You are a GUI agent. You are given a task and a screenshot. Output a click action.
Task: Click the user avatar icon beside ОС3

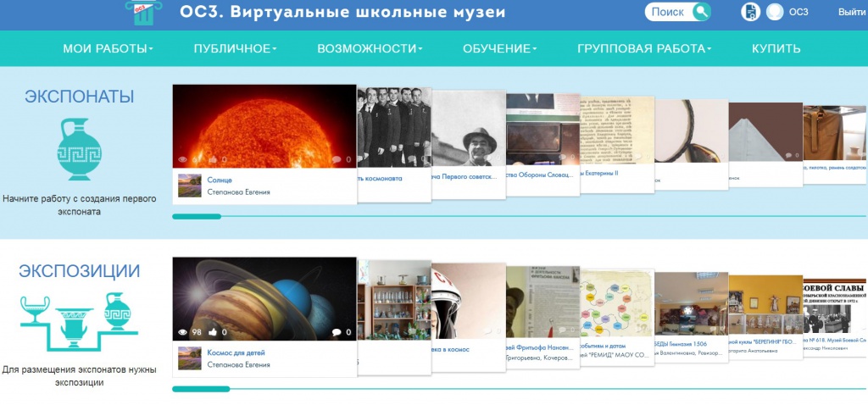775,12
